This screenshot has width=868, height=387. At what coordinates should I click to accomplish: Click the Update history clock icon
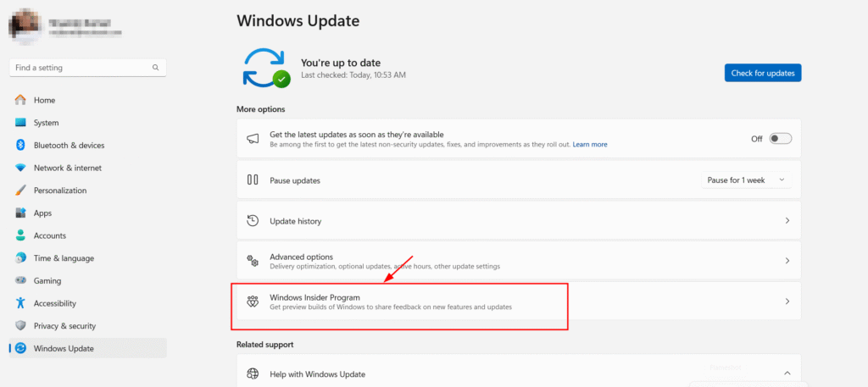pos(253,220)
